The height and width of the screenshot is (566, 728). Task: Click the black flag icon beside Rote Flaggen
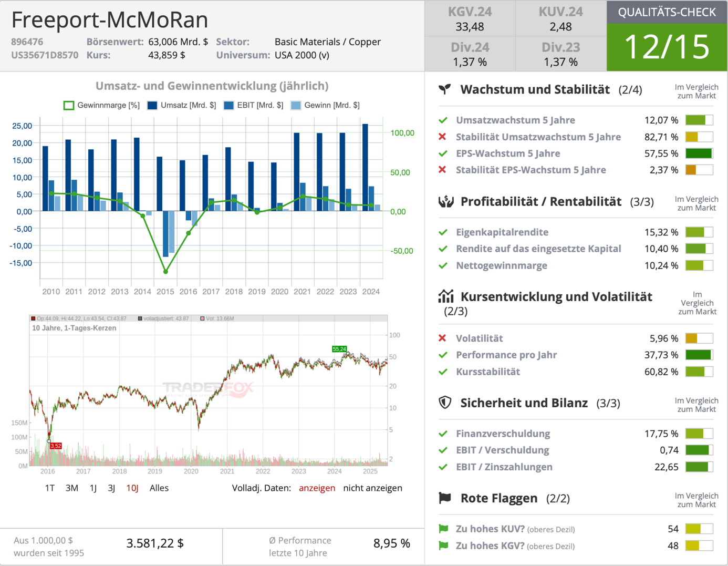(x=445, y=498)
